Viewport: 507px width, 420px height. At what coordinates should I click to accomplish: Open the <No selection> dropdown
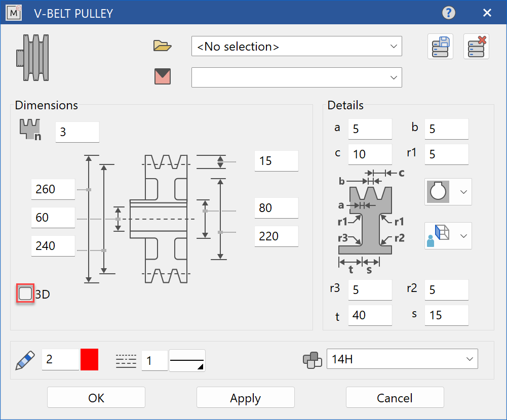[x=296, y=46]
